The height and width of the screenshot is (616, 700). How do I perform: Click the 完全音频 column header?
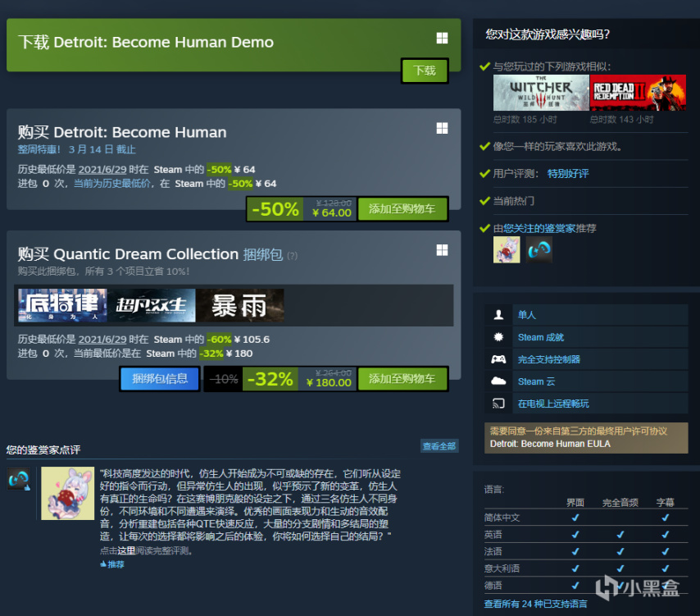pyautogui.click(x=620, y=503)
